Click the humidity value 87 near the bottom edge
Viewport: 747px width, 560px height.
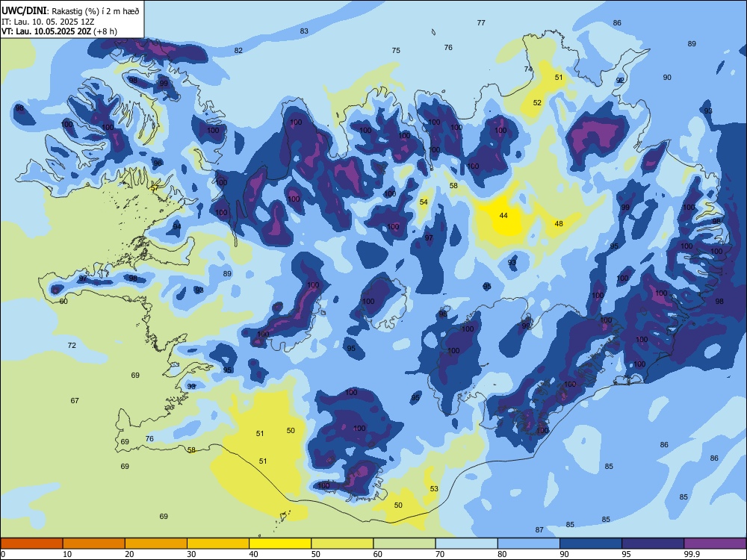coord(539,530)
